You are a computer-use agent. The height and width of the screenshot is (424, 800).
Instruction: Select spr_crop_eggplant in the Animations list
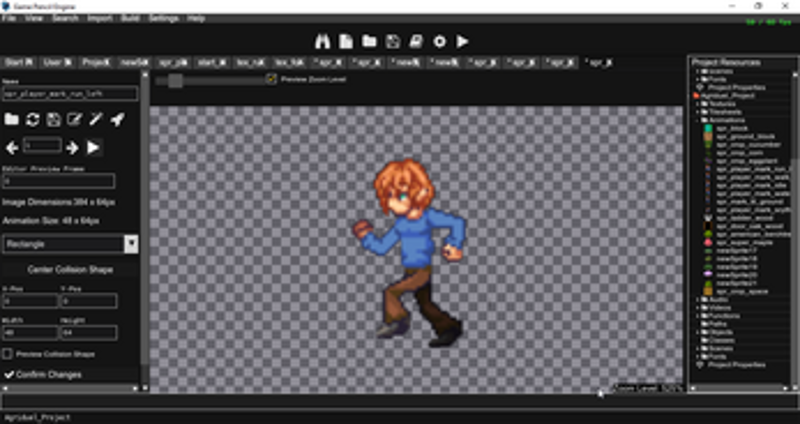tap(747, 161)
